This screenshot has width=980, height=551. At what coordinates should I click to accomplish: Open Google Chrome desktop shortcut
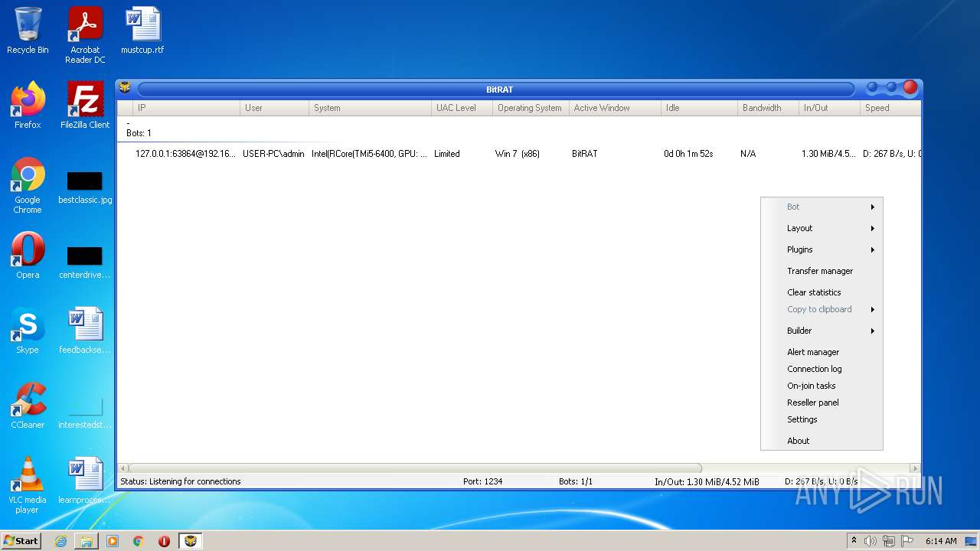(28, 186)
